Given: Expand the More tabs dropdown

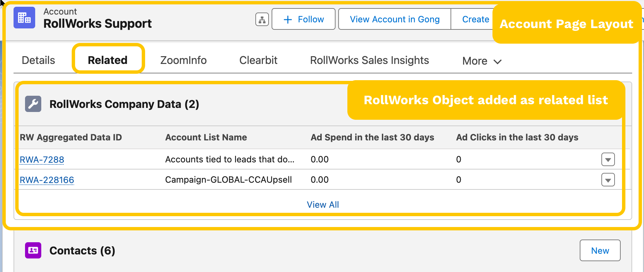Looking at the screenshot, I should tap(482, 61).
